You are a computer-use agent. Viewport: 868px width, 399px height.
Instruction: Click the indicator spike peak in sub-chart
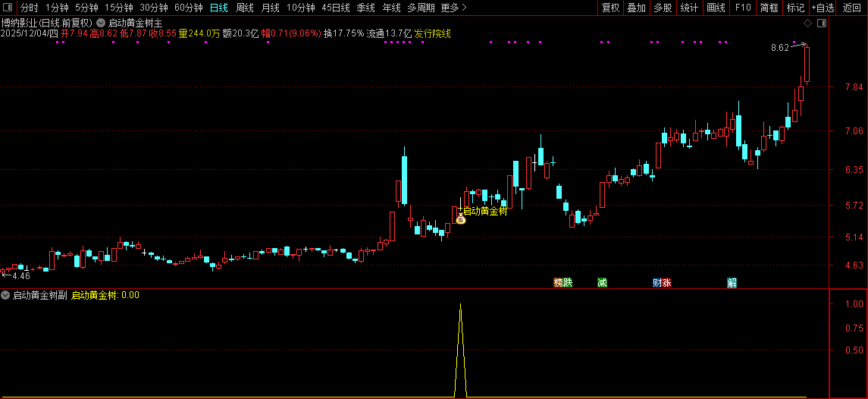461,304
